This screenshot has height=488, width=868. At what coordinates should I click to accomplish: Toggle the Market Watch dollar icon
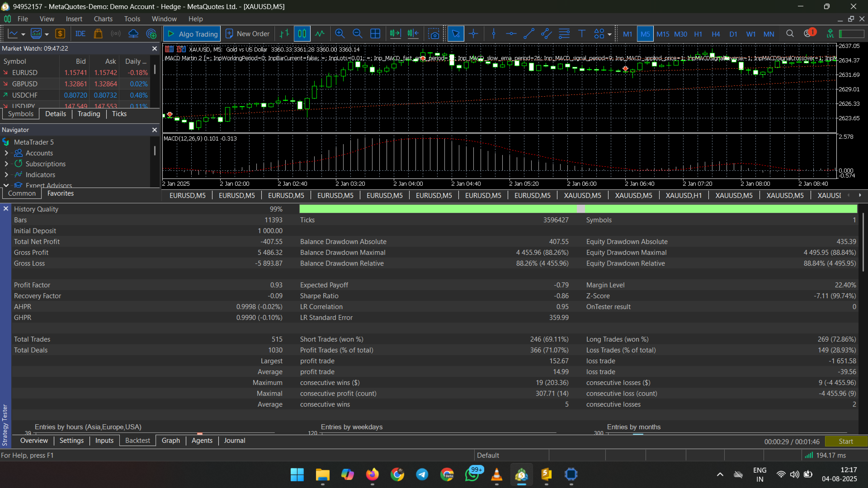click(x=60, y=34)
